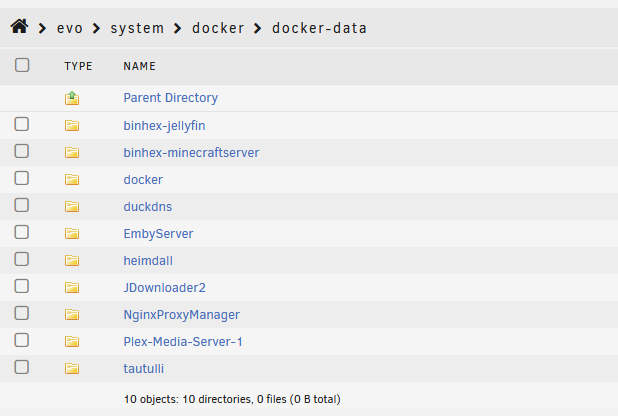Navigate to system in breadcrumb
The height and width of the screenshot is (416, 618).
137,28
